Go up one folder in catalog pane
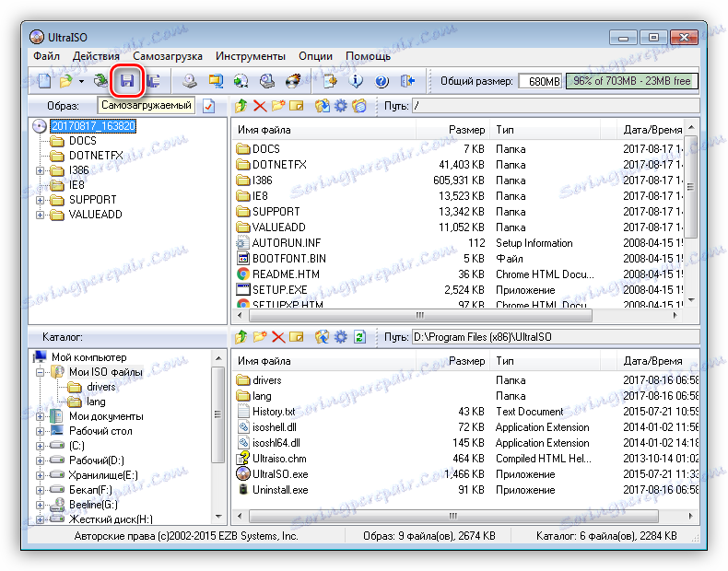This screenshot has height=571, width=728. coord(241,337)
